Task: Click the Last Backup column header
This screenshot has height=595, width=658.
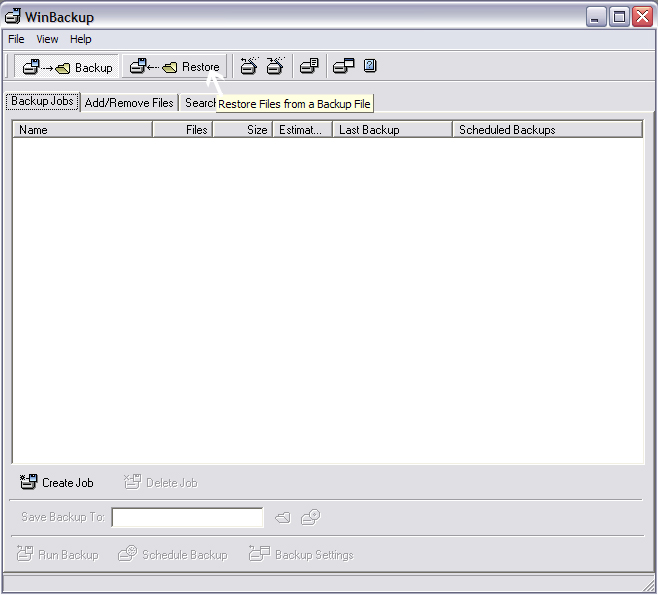Action: tap(392, 130)
